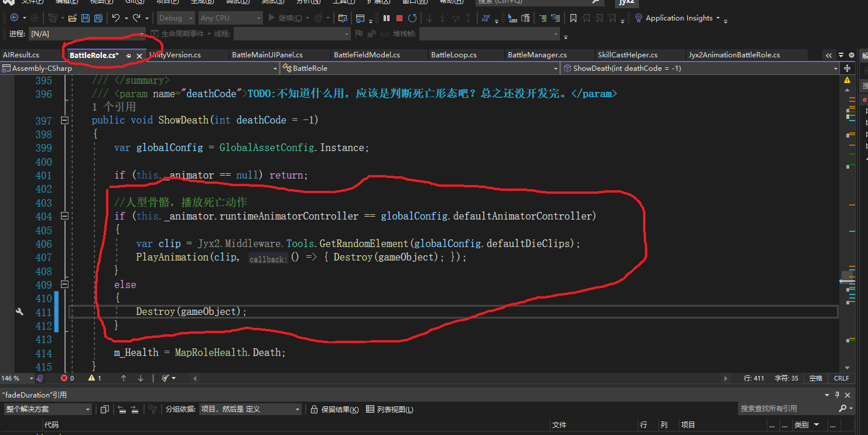Collapse the code fold at line 404

(65, 216)
